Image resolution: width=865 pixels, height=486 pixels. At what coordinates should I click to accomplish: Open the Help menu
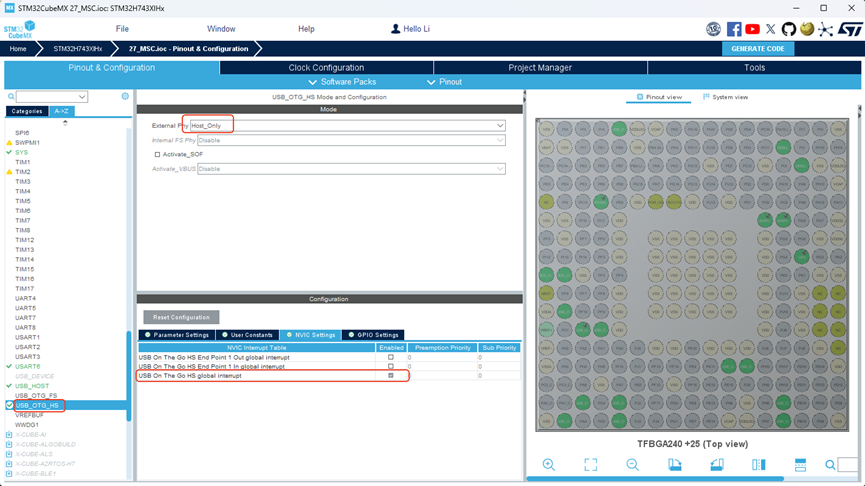[306, 29]
